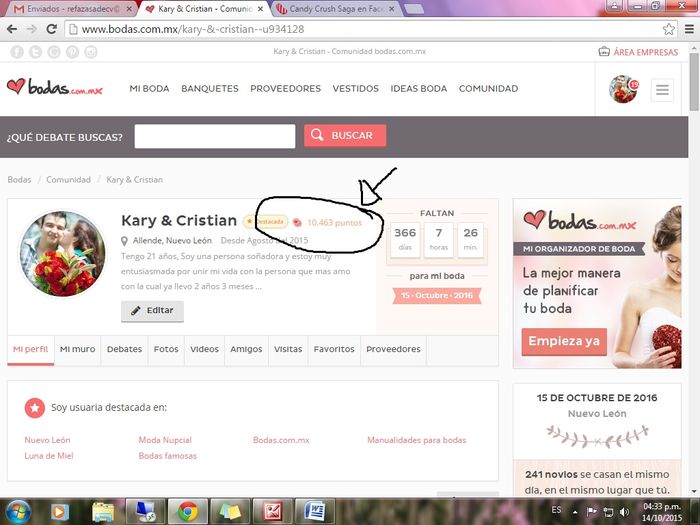Viewport: 700px width, 525px height.
Task: Select the Debates profile tab
Action: [x=124, y=349]
